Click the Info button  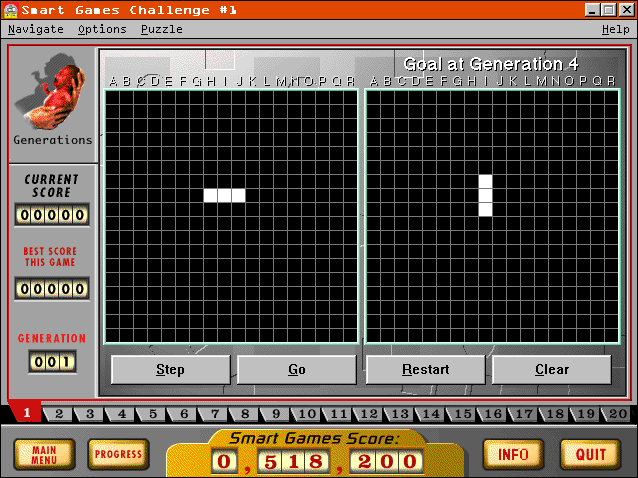(x=513, y=454)
